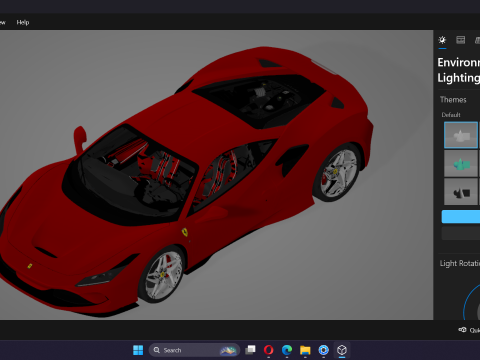Screen dimensions: 480x360
Task: Open the blue circular app in the taskbar
Action: pyautogui.click(x=323, y=350)
